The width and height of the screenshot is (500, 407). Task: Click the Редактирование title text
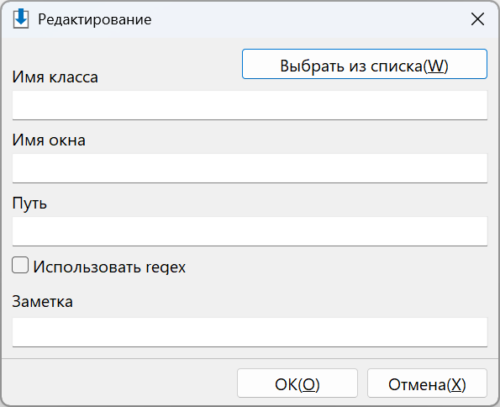(x=95, y=19)
